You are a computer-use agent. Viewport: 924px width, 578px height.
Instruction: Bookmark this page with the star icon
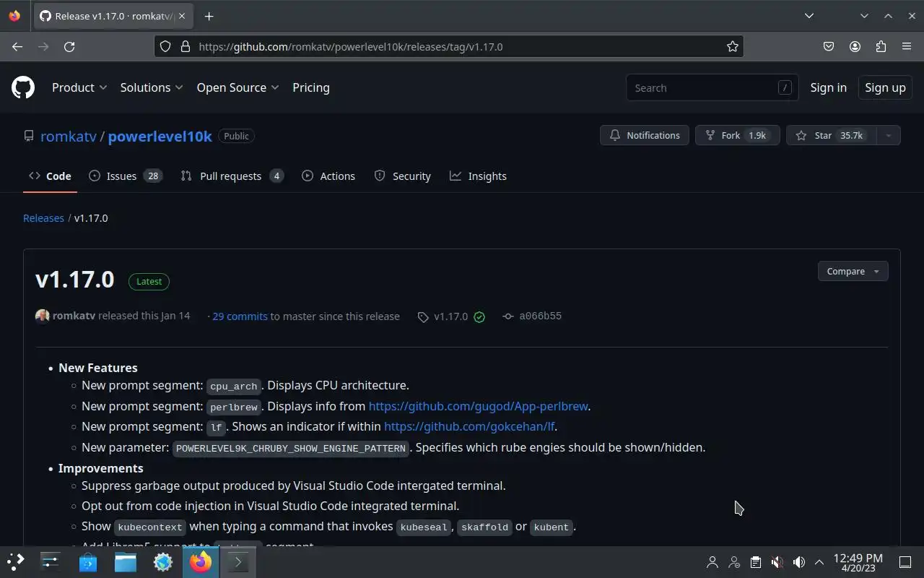pyautogui.click(x=733, y=46)
